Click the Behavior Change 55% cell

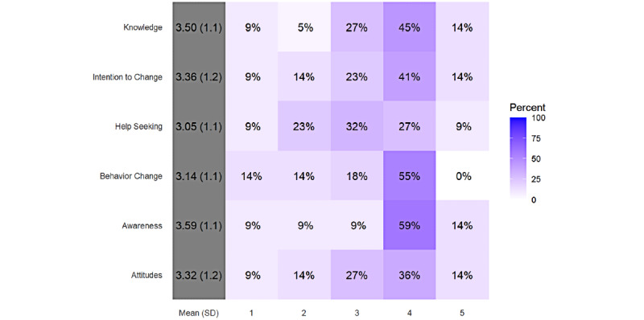pos(410,176)
